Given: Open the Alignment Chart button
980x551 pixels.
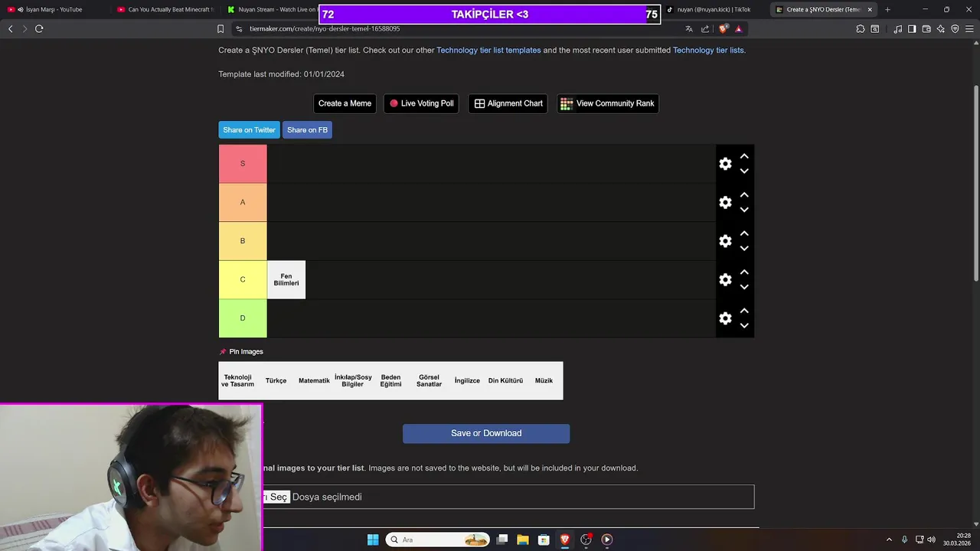Looking at the screenshot, I should [508, 103].
